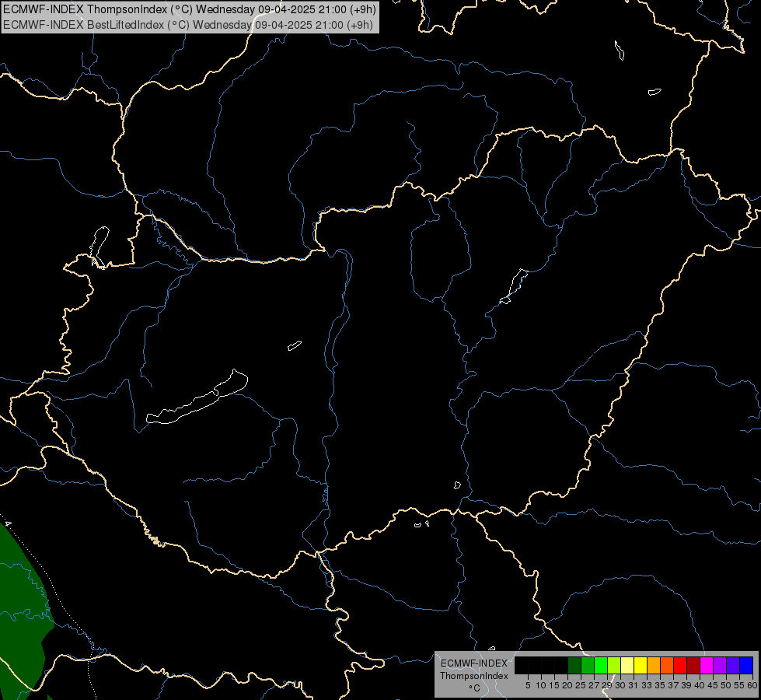Select the dark red 39–40 legend swatch

click(693, 665)
